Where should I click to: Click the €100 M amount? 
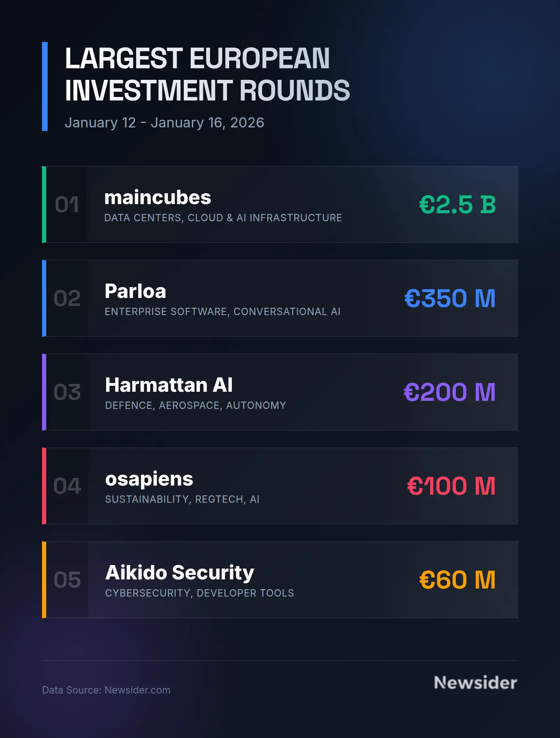coord(451,486)
